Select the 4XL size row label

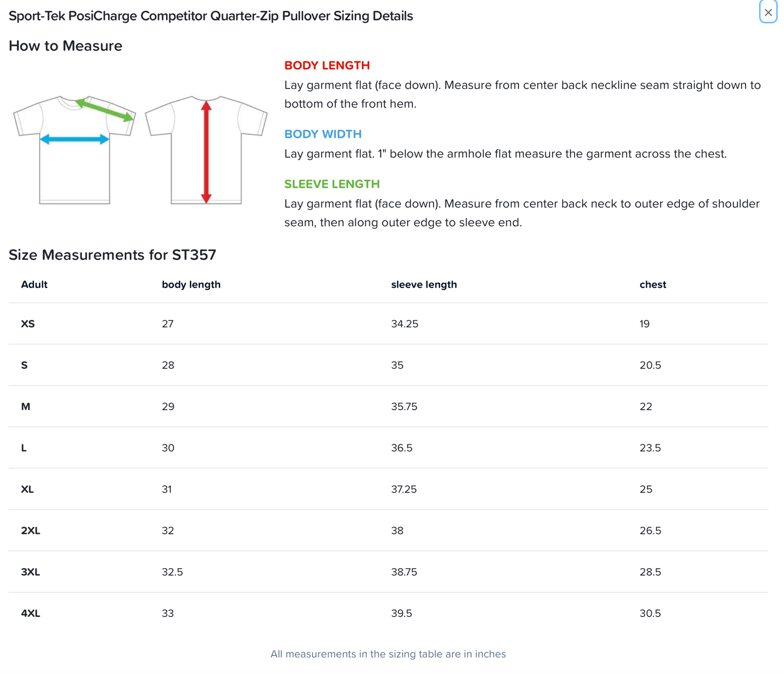pyautogui.click(x=30, y=614)
